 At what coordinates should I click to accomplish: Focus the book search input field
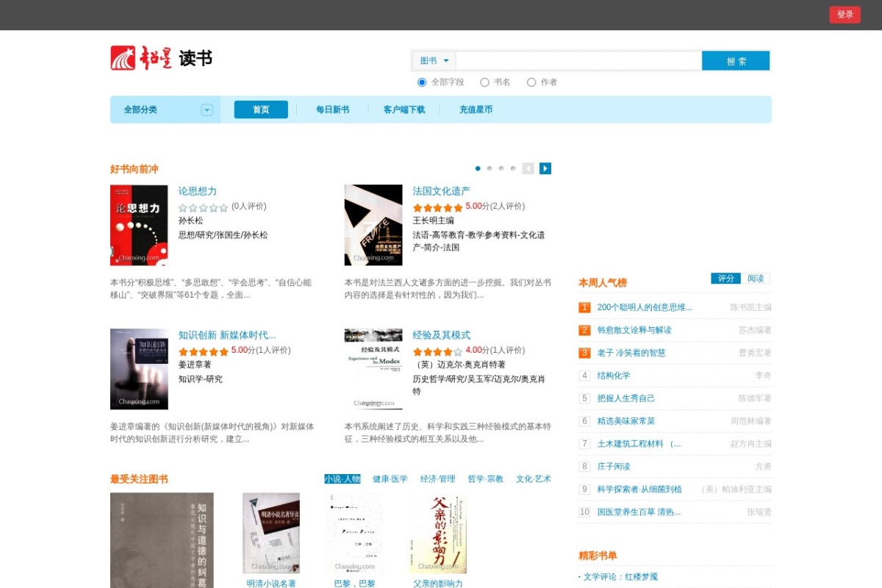578,61
